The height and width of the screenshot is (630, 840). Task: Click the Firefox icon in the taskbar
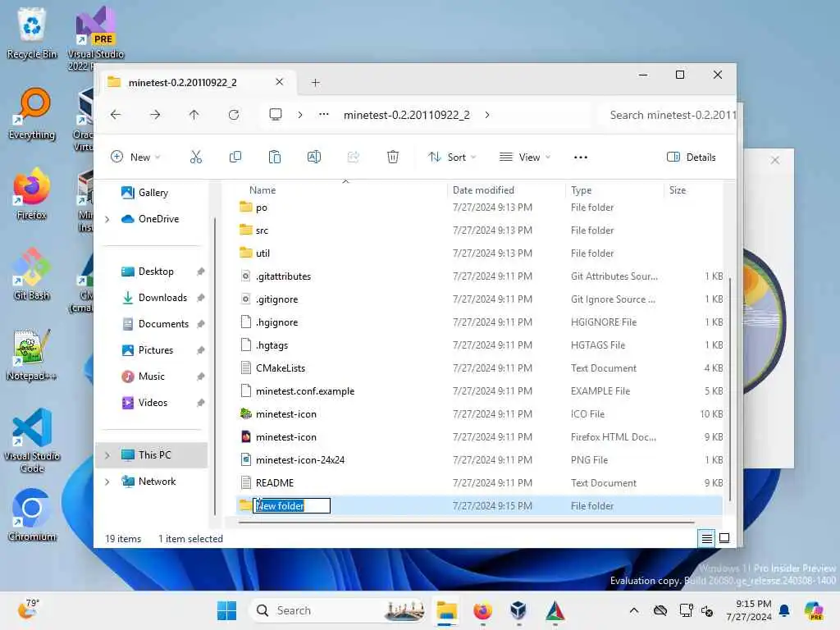click(482, 610)
